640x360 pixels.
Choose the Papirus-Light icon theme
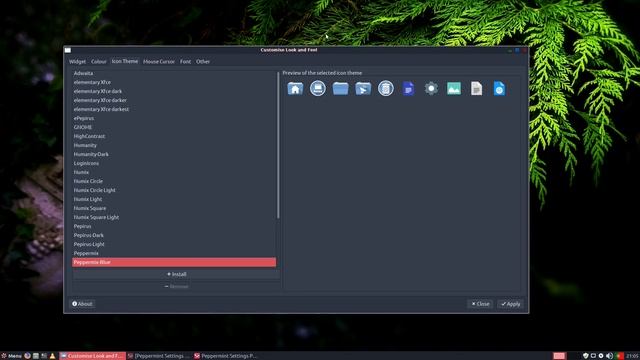pos(174,244)
